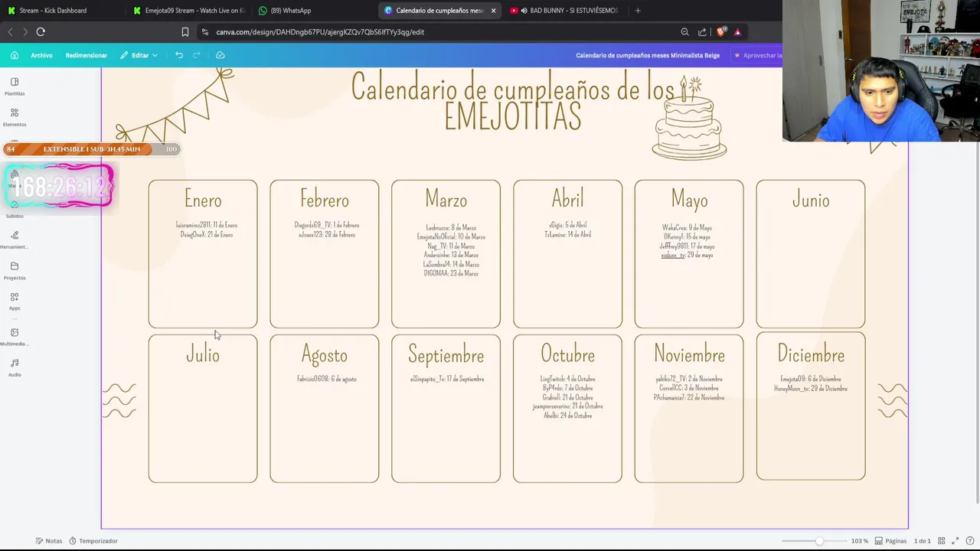Image resolution: width=980 pixels, height=551 pixels.
Task: Open the Herramientas drawing tools panel
Action: pyautogui.click(x=15, y=240)
